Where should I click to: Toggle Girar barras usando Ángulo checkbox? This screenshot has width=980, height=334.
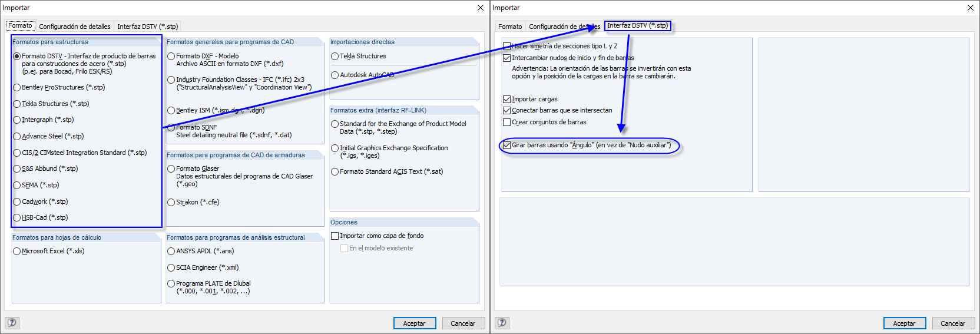[507, 145]
